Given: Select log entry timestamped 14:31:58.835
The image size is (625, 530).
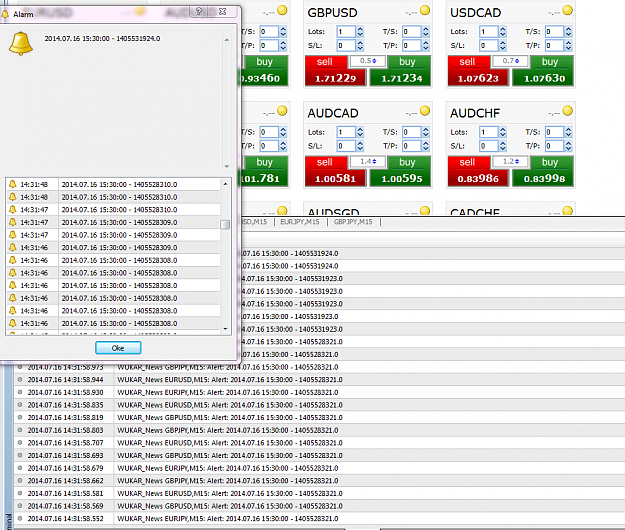Looking at the screenshot, I should coord(319,405).
